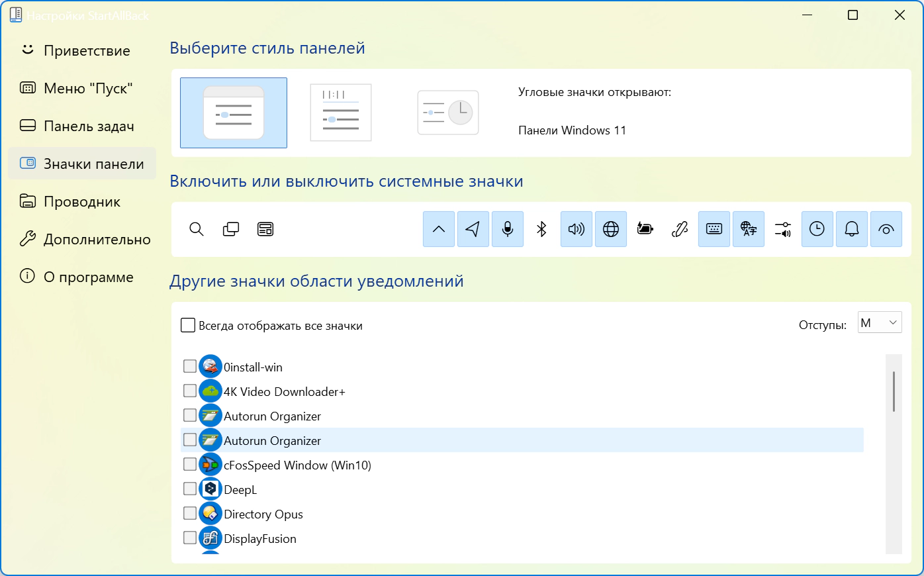
Task: Open the Приветствие section
Action: (82, 50)
